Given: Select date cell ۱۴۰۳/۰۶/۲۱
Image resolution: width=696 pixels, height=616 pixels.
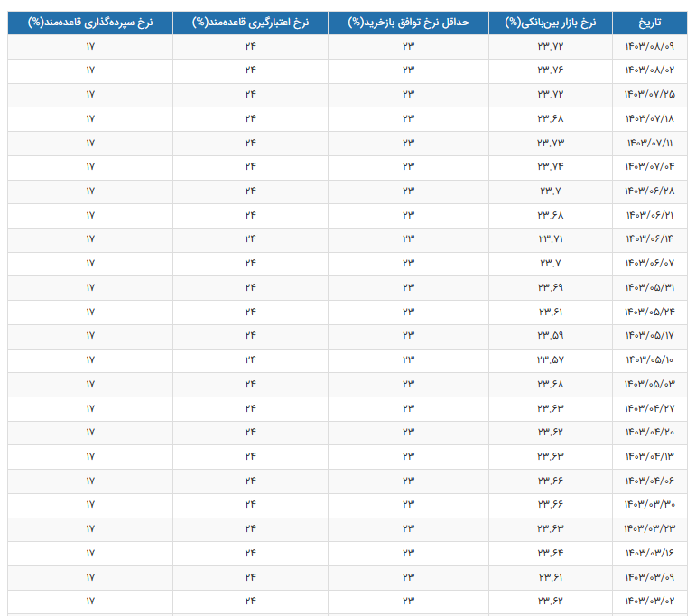Looking at the screenshot, I should tap(649, 215).
